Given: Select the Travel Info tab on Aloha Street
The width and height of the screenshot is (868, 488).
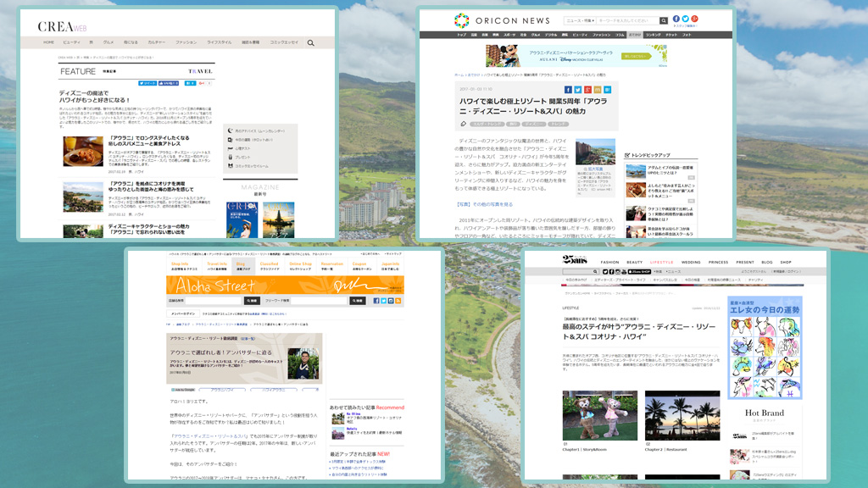Looking at the screenshot, I should point(217,266).
